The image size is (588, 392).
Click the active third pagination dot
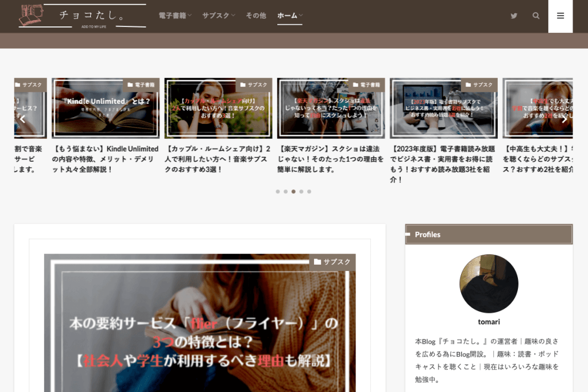click(293, 192)
